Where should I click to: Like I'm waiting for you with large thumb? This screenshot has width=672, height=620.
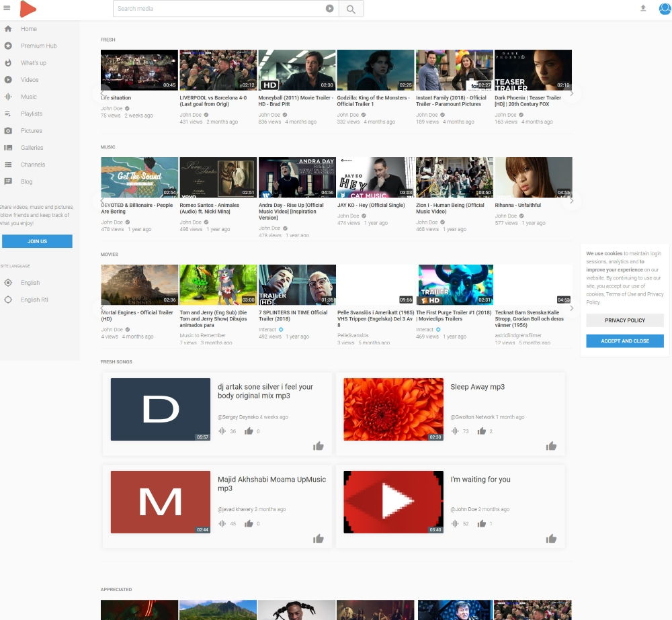tap(551, 539)
